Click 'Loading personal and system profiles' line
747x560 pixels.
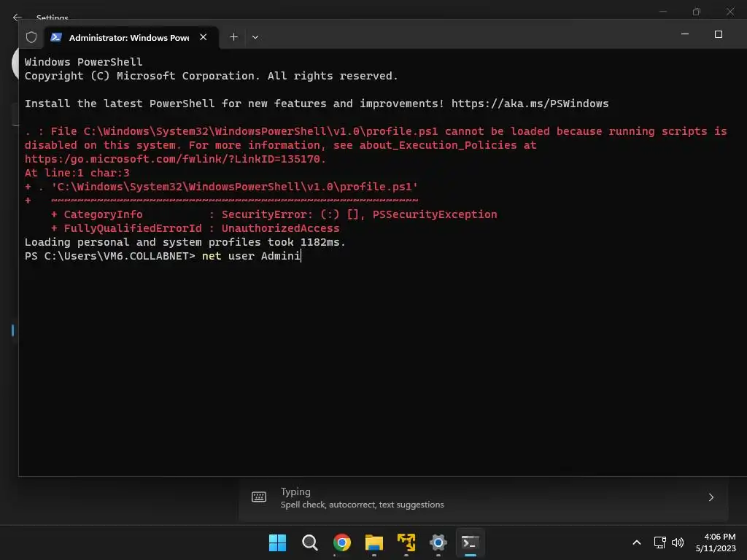pyautogui.click(x=185, y=242)
